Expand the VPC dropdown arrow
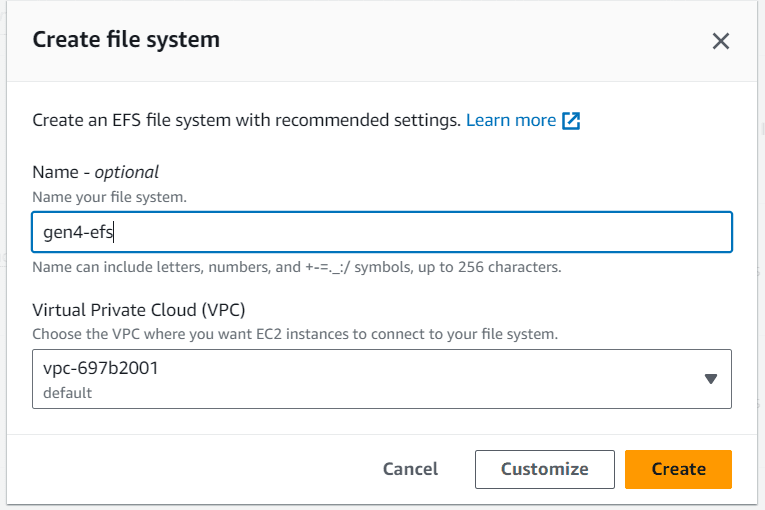765x510 pixels. (x=711, y=379)
